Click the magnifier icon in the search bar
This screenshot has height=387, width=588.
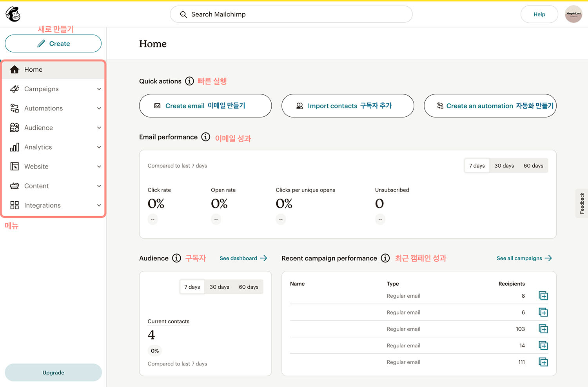pos(183,14)
